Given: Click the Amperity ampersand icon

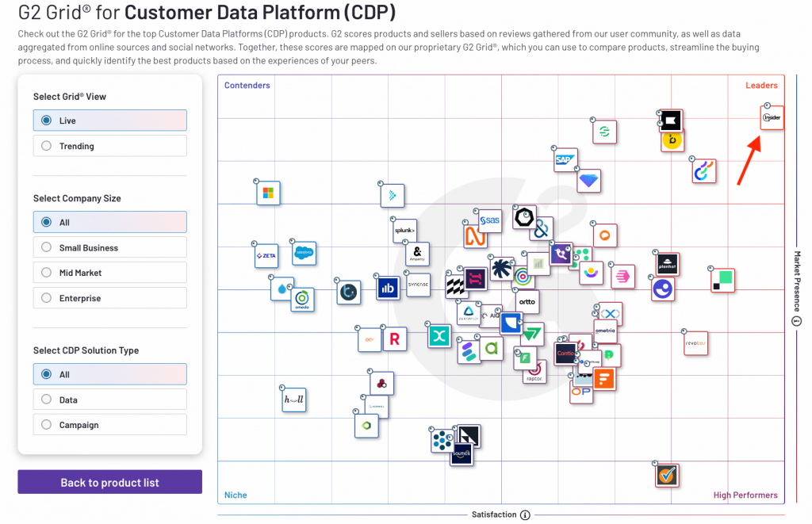Looking at the screenshot, I should click(x=418, y=254).
